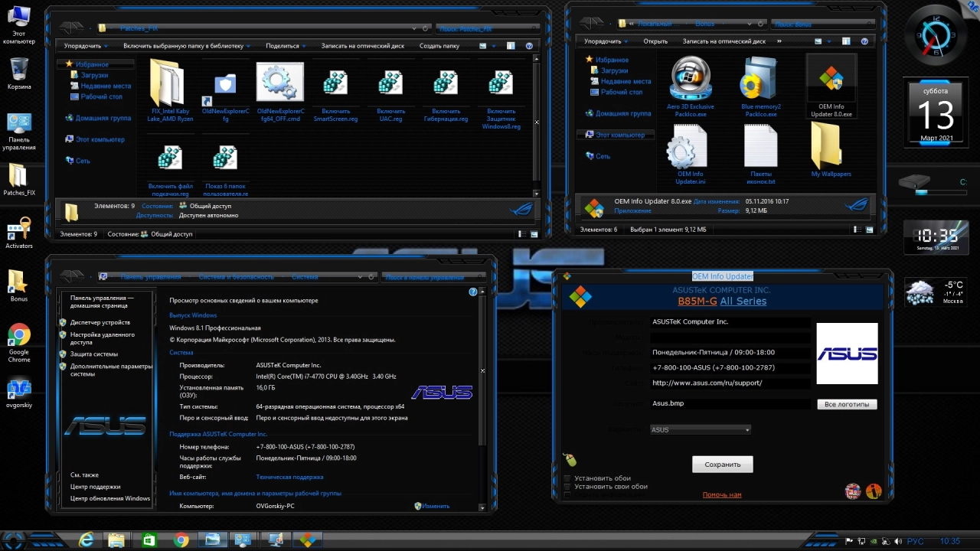980x551 pixels.
Task: Open Варианты ASUS dropdown
Action: [x=701, y=429]
